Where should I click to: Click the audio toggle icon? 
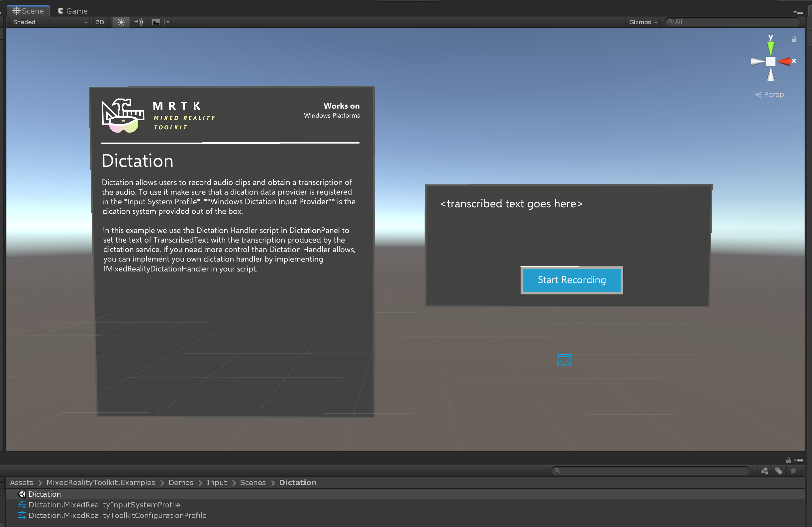138,22
